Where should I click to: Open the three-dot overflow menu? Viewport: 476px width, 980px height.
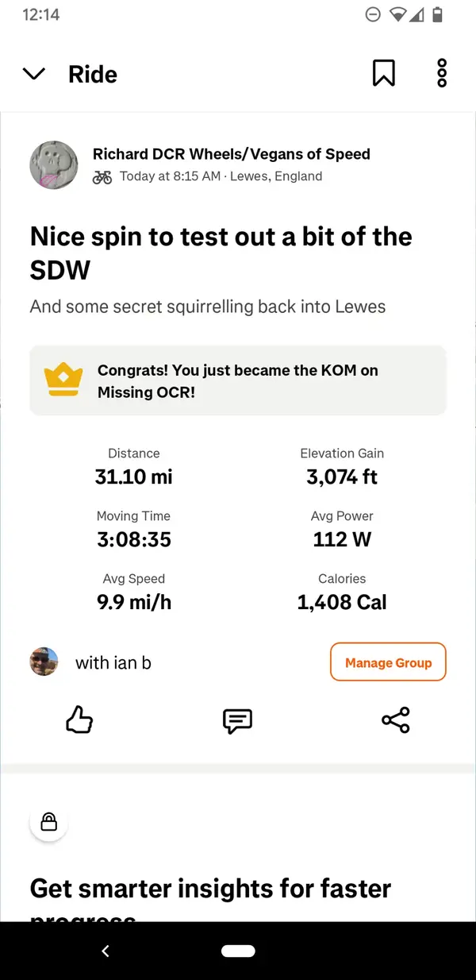442,73
